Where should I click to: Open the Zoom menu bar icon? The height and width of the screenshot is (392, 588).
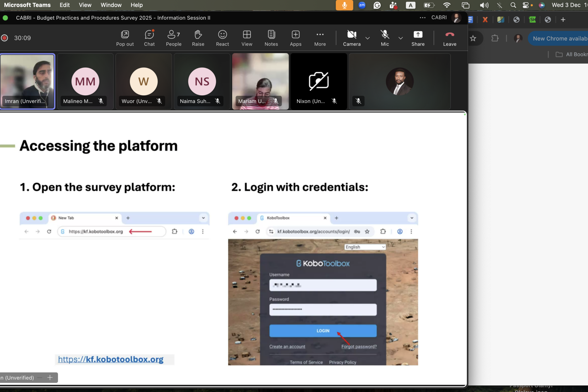click(x=362, y=5)
